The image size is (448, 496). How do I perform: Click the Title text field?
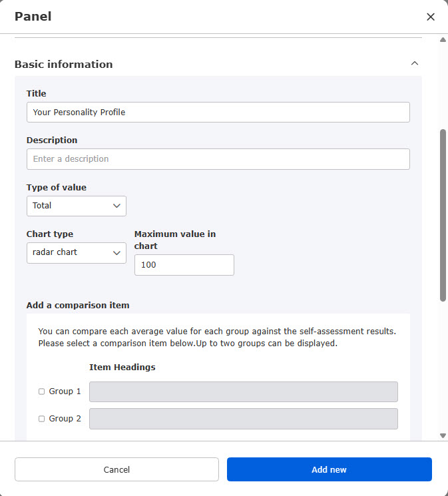tap(218, 112)
